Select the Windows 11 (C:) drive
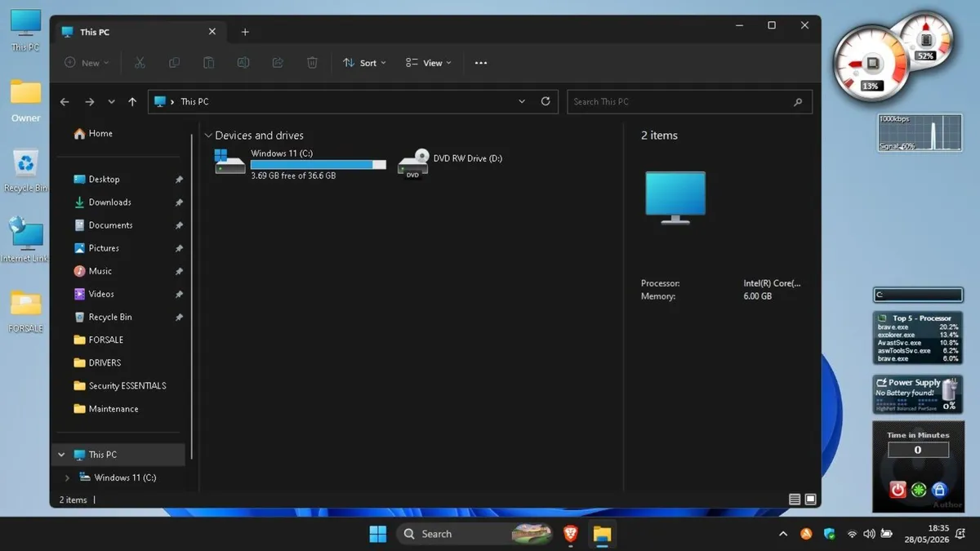The height and width of the screenshot is (551, 980). [x=300, y=163]
